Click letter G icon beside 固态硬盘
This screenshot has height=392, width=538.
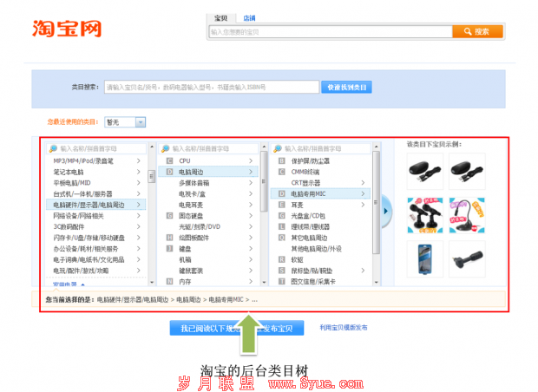point(169,216)
